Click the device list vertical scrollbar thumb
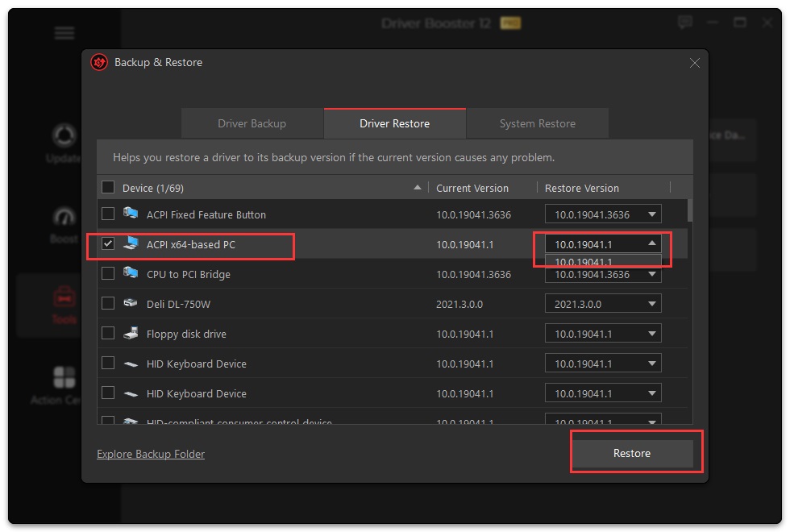Screen dimensions: 790x532 [x=690, y=210]
